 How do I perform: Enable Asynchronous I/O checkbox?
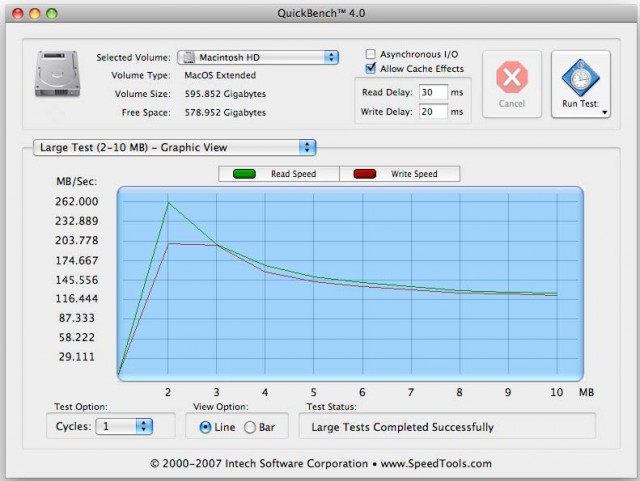pyautogui.click(x=371, y=54)
